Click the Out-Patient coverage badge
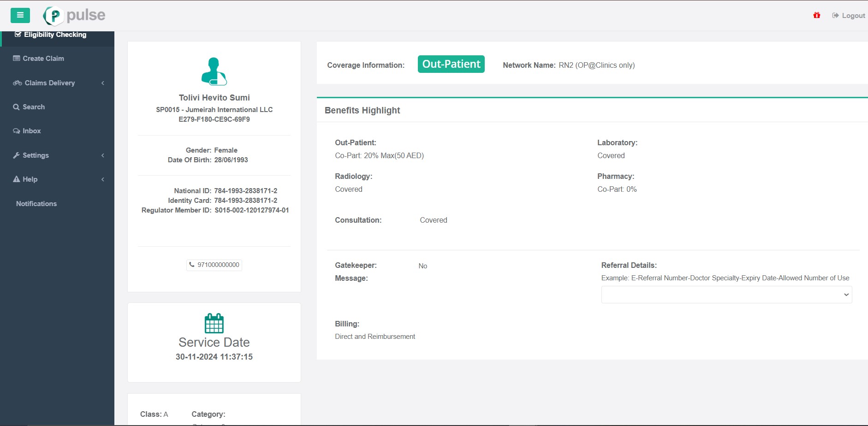This screenshot has height=426, width=868. click(451, 64)
